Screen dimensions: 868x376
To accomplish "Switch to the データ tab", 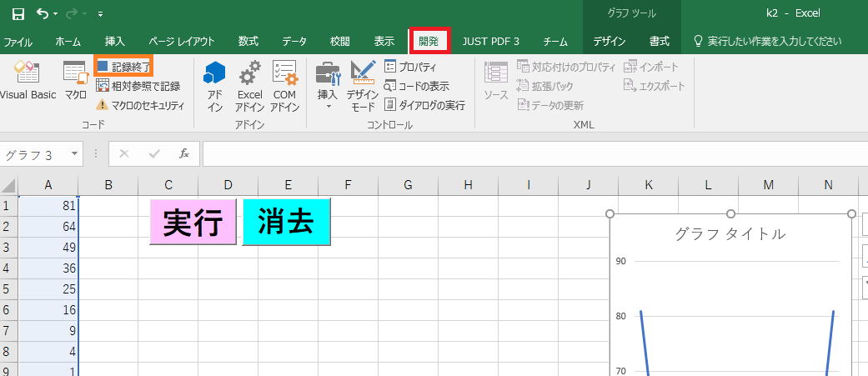I will [294, 42].
